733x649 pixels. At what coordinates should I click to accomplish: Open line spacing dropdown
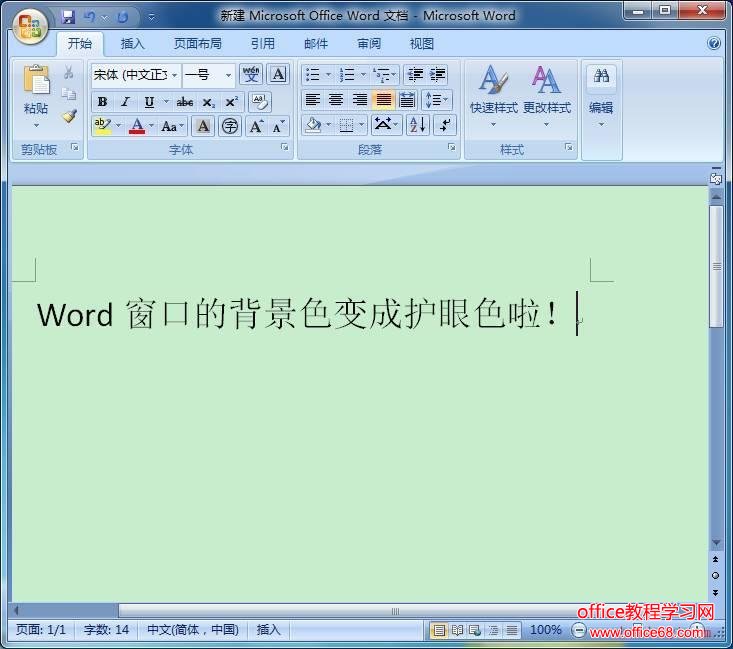click(x=437, y=100)
